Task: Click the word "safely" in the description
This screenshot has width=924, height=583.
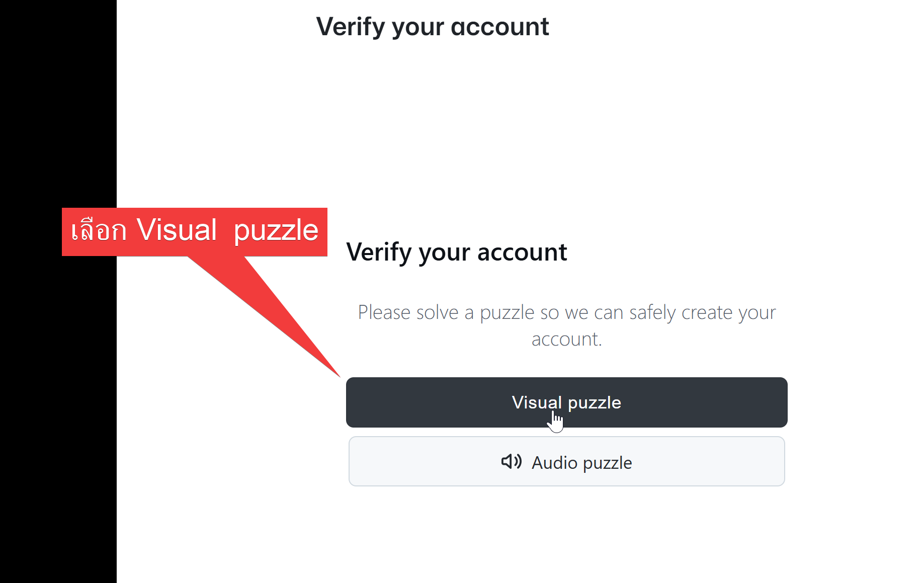Action: pos(652,313)
